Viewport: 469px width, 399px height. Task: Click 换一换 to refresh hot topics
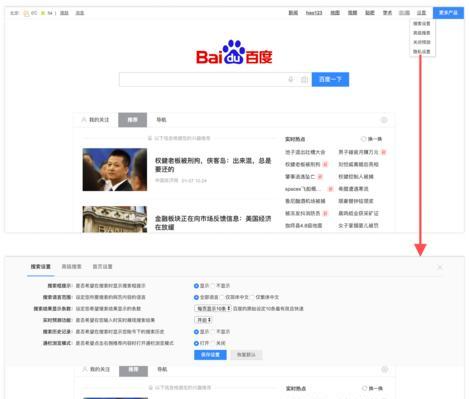375,139
